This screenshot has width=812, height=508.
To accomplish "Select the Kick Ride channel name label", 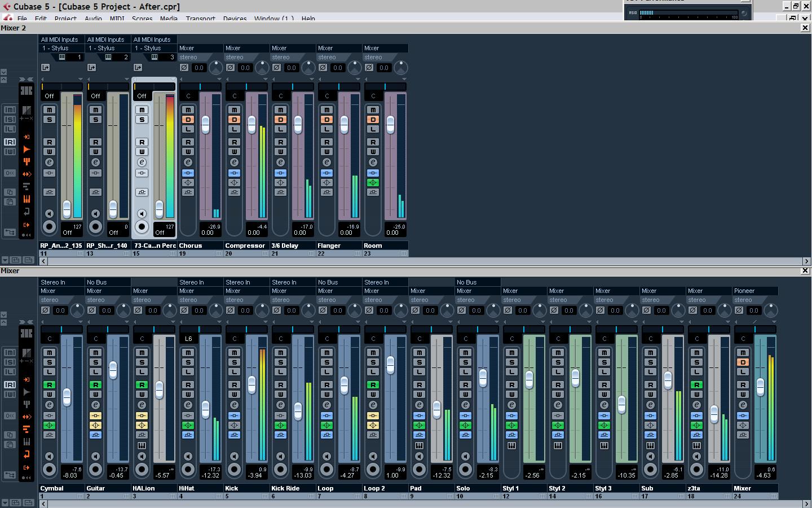I will [294, 488].
